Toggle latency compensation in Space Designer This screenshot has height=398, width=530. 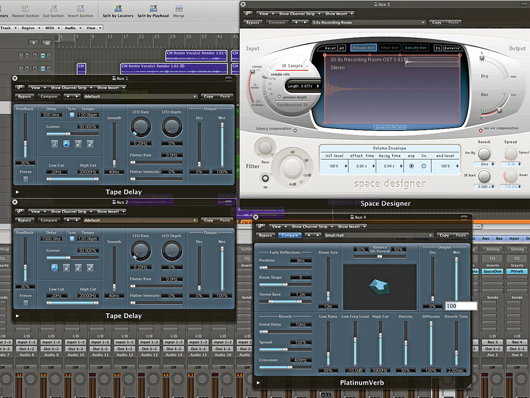pyautogui.click(x=295, y=130)
